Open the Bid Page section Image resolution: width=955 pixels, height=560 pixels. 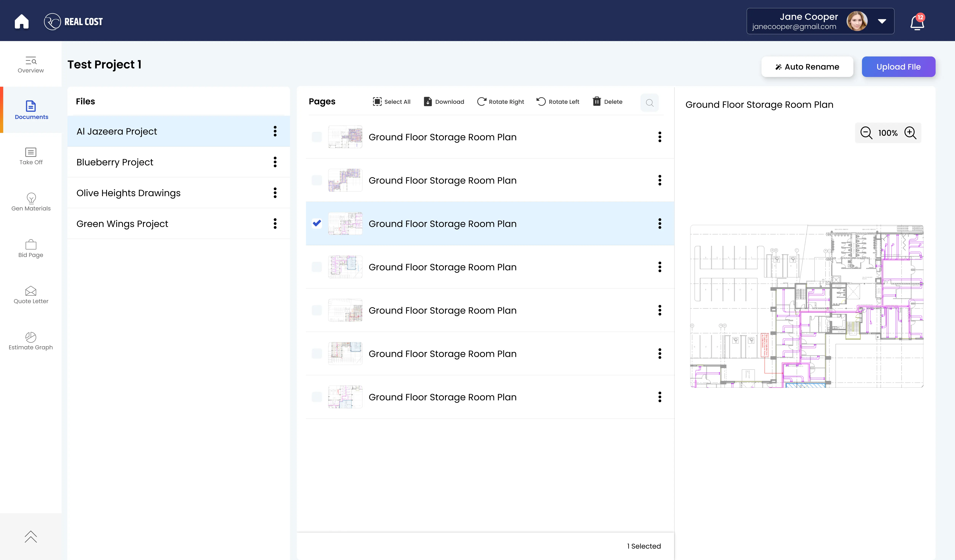[x=30, y=249]
